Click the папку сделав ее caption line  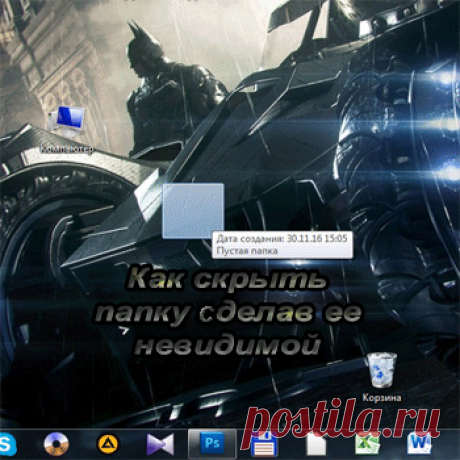(x=228, y=312)
